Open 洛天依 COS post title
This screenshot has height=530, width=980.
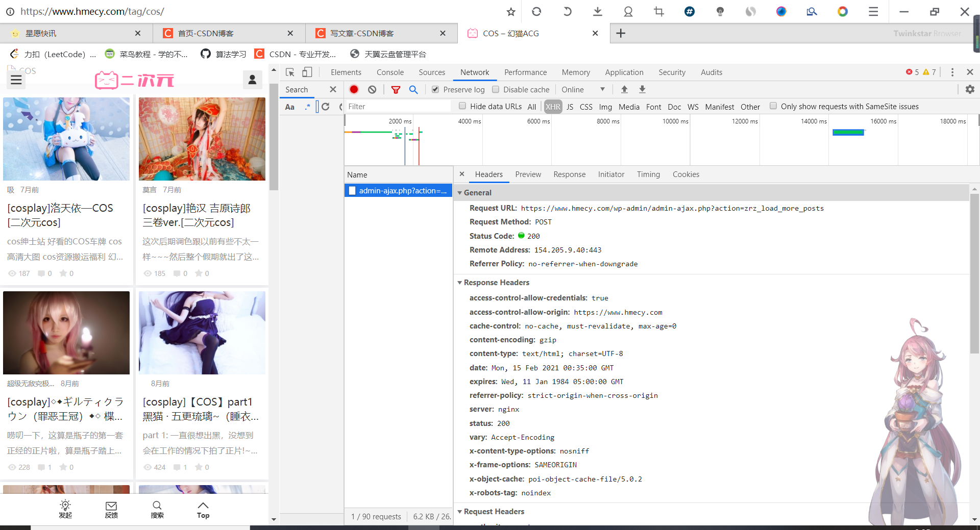click(x=60, y=215)
